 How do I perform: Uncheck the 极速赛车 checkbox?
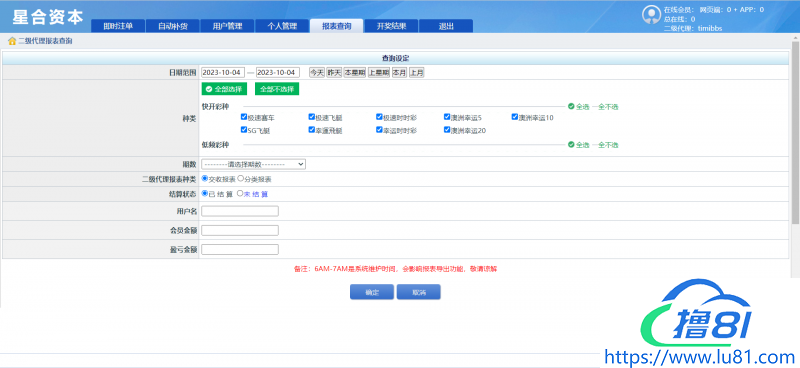244,117
